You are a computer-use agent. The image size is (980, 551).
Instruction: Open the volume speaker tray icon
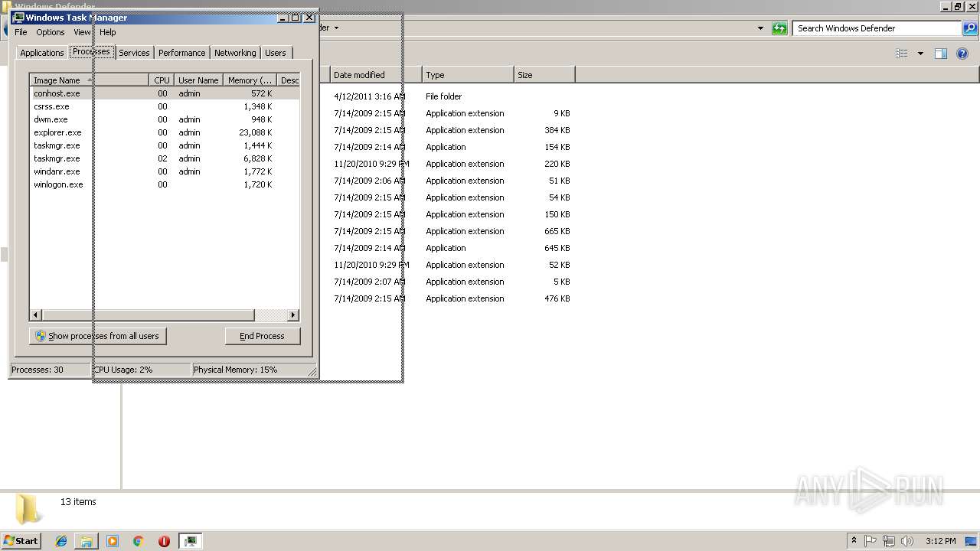click(907, 541)
